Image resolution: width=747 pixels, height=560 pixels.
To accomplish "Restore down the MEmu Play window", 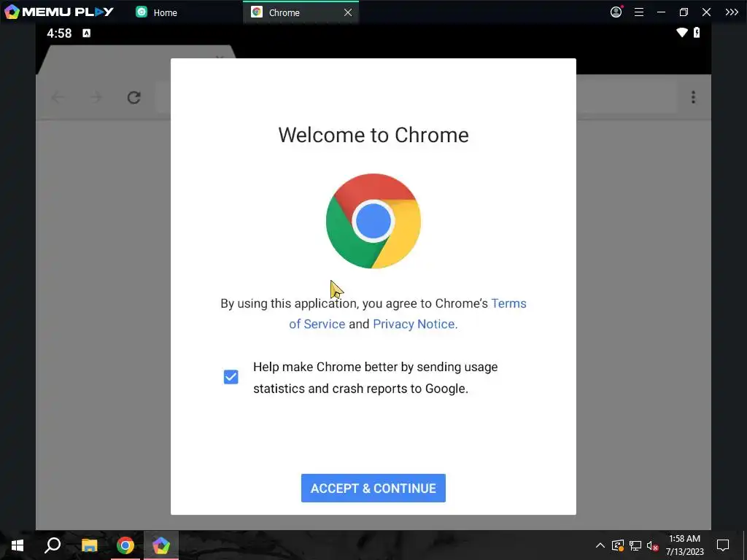I will (684, 12).
